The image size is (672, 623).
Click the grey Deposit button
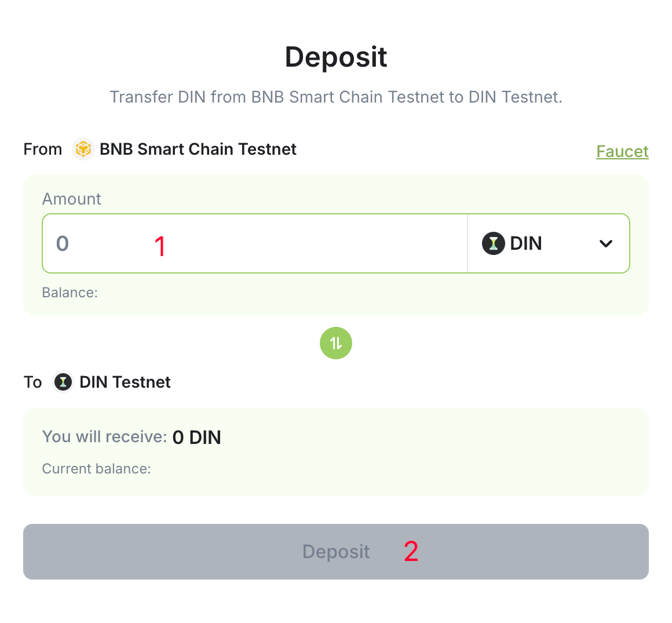336,551
